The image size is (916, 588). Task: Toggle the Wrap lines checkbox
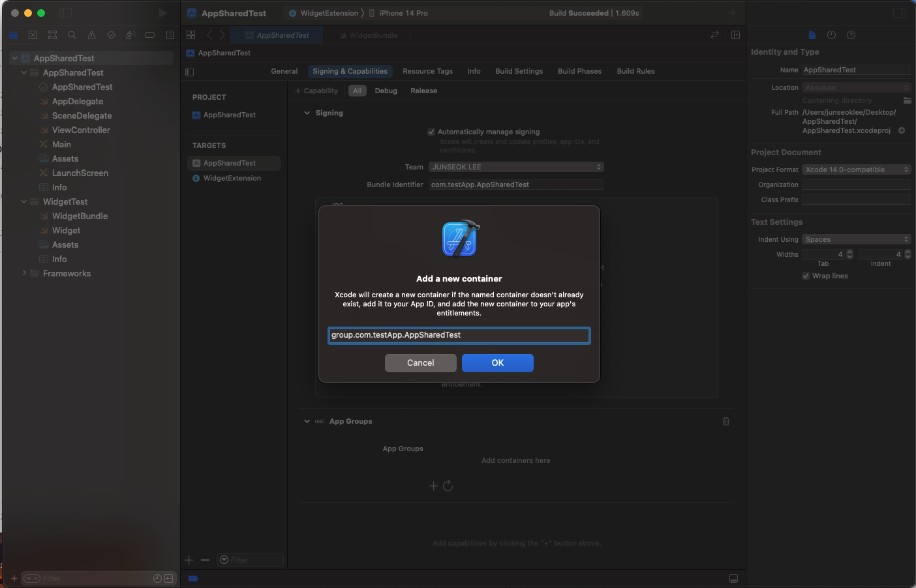(x=806, y=276)
